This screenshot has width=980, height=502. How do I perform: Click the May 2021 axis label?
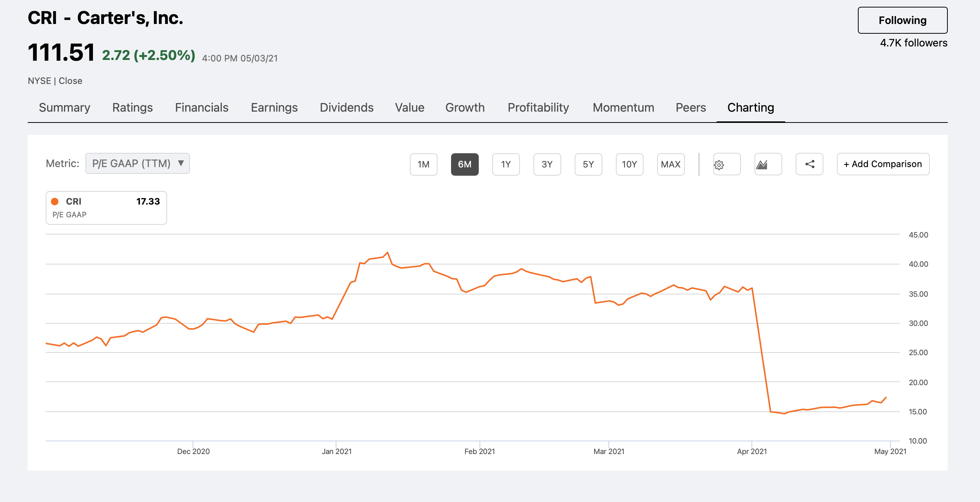point(890,451)
